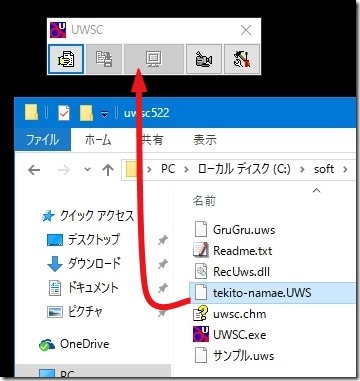The width and height of the screenshot is (360, 381).
Task: Click the new folder icon in quick access toolbar
Action: pos(86,113)
